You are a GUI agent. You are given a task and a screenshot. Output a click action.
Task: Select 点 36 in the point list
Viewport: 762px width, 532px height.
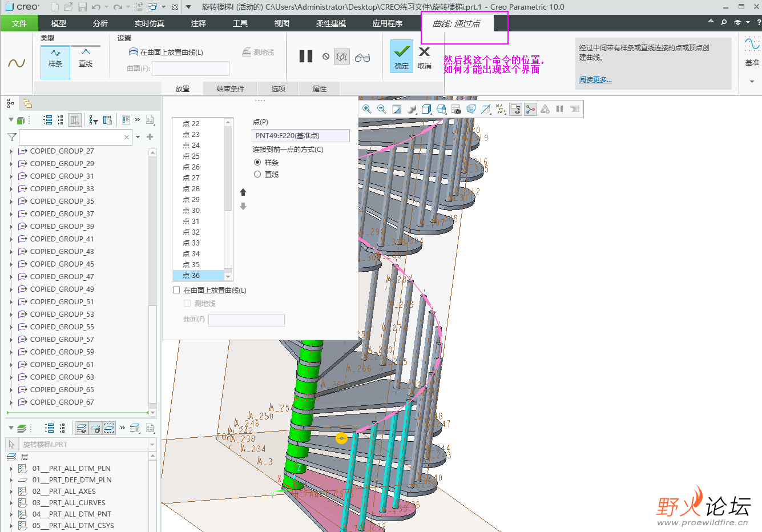click(x=199, y=275)
